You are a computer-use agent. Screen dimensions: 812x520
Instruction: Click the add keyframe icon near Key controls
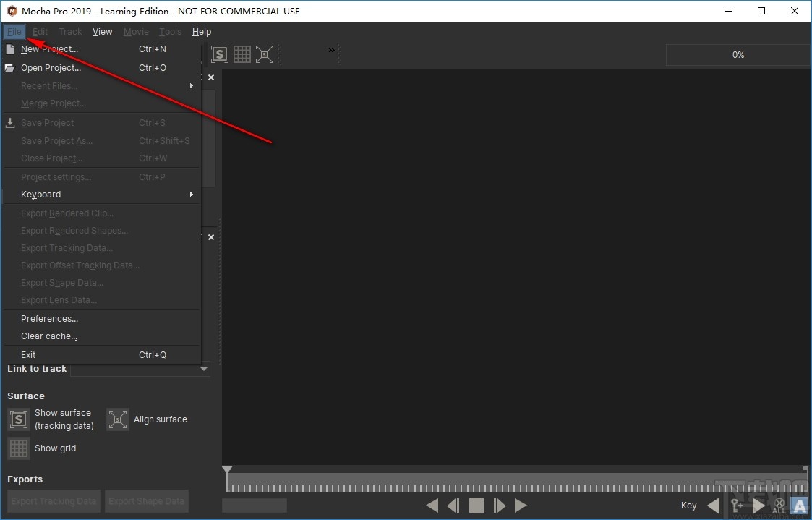pos(736,505)
